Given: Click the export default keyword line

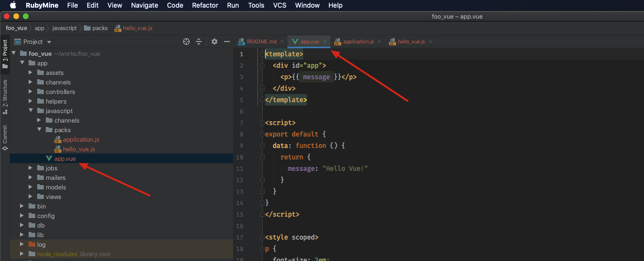Looking at the screenshot, I should (x=296, y=134).
